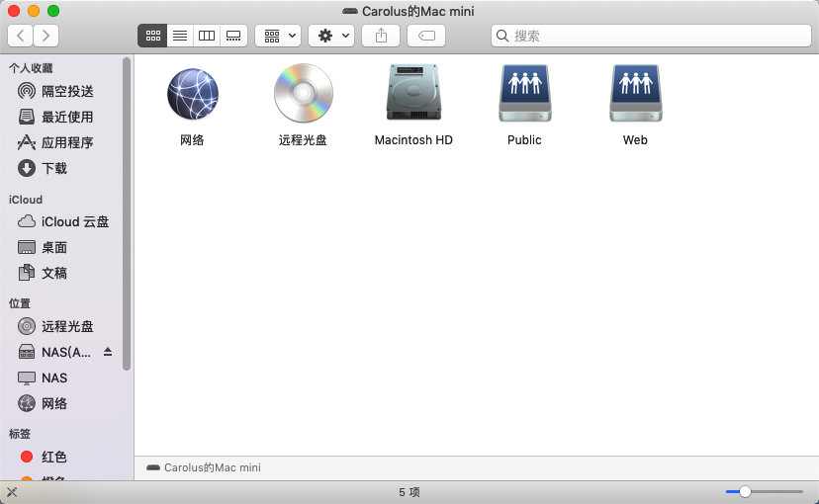Click the Edit Tags toolbar button
This screenshot has width=819, height=504.
coord(426,36)
